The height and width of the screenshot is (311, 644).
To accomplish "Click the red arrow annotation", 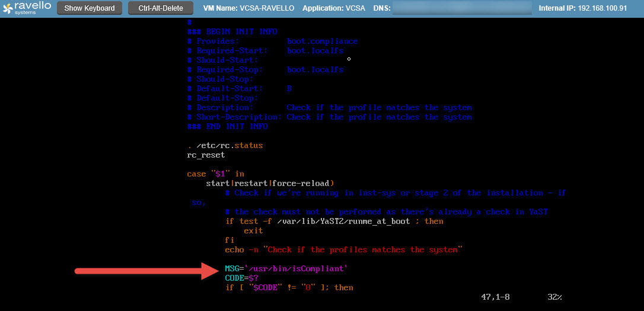I will (145, 271).
